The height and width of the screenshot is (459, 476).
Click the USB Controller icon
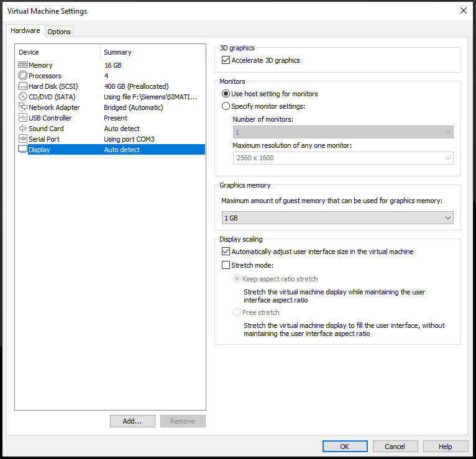(x=23, y=118)
